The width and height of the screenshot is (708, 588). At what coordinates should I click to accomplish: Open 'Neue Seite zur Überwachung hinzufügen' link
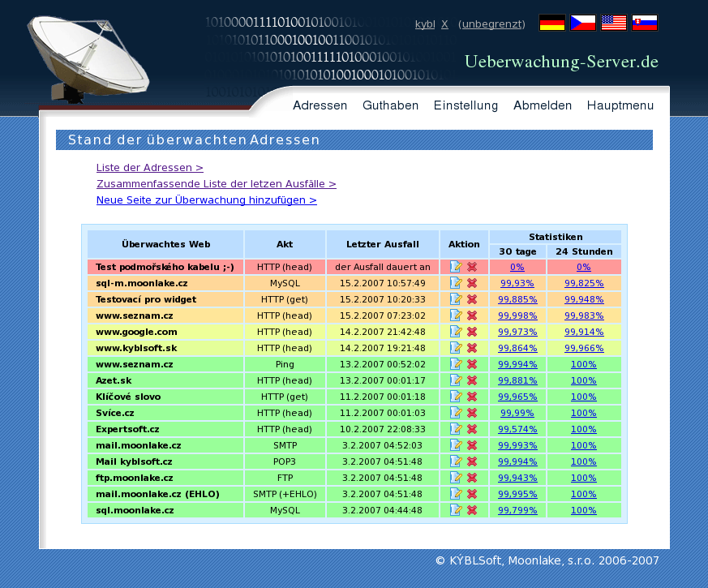coord(206,200)
